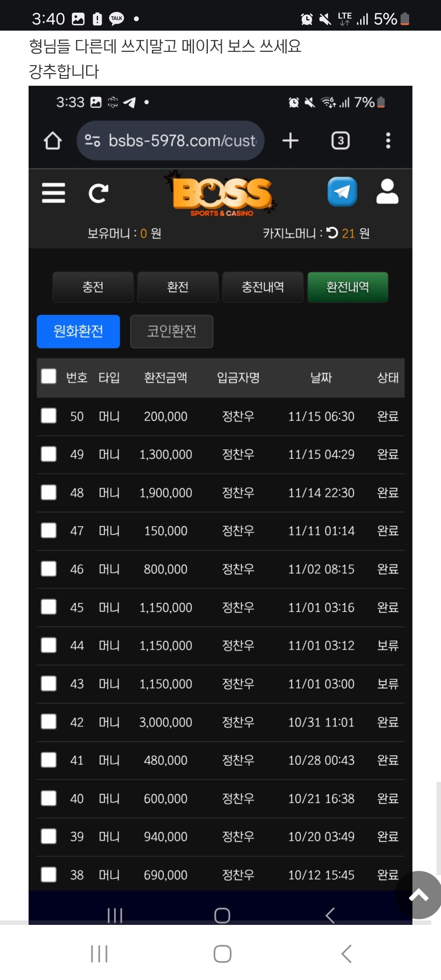
Task: Tap the scroll-to-top arrow button
Action: [419, 895]
